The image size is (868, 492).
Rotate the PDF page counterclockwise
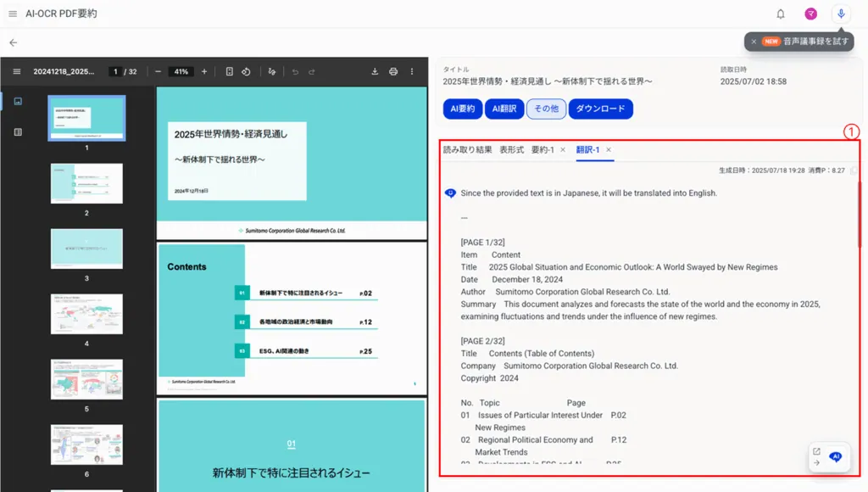[247, 71]
